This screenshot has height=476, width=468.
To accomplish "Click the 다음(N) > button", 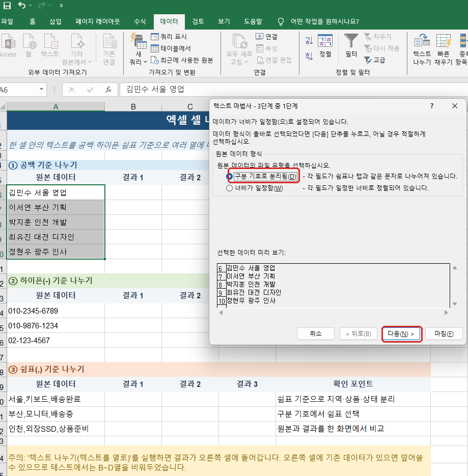I will pos(401,333).
